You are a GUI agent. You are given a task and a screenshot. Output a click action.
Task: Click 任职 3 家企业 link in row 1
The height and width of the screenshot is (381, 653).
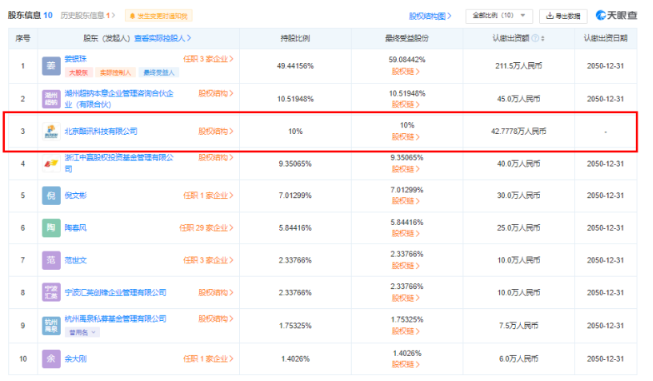point(208,59)
